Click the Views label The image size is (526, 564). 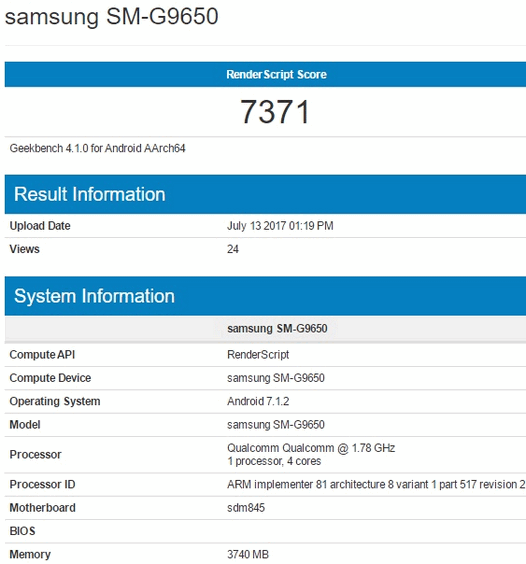click(24, 249)
